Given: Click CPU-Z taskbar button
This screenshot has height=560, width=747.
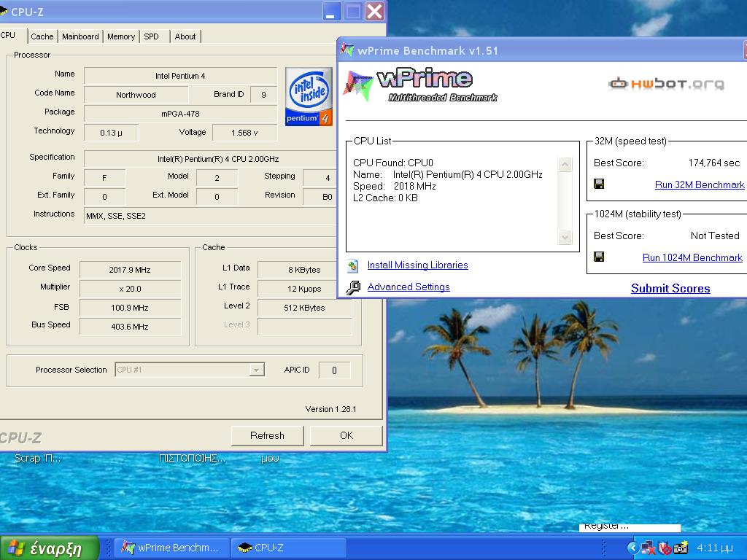Looking at the screenshot, I should (287, 548).
